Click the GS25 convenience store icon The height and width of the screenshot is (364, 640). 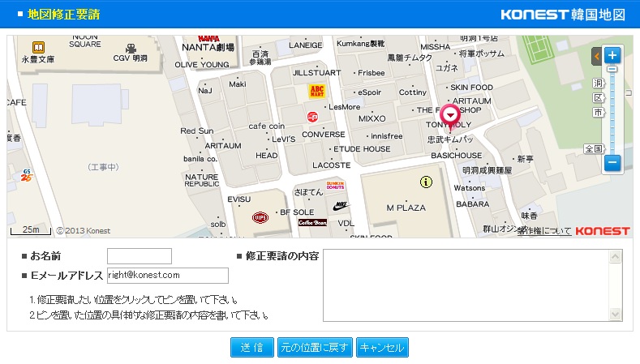coord(27,175)
